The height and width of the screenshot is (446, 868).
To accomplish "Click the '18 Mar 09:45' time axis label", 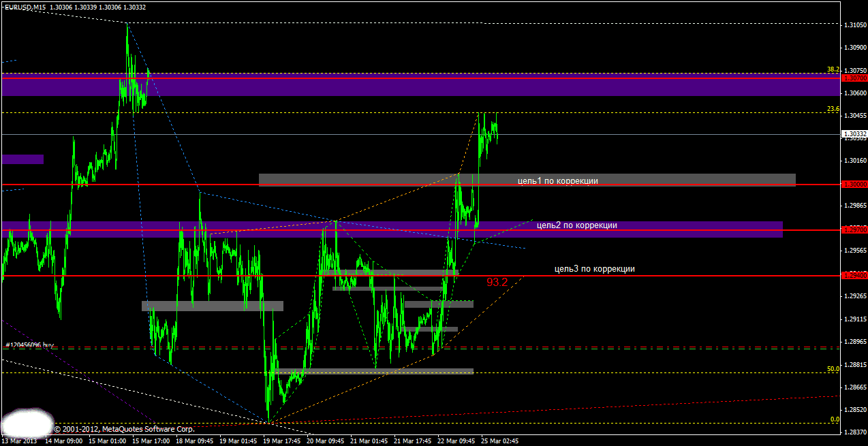I will (195, 441).
